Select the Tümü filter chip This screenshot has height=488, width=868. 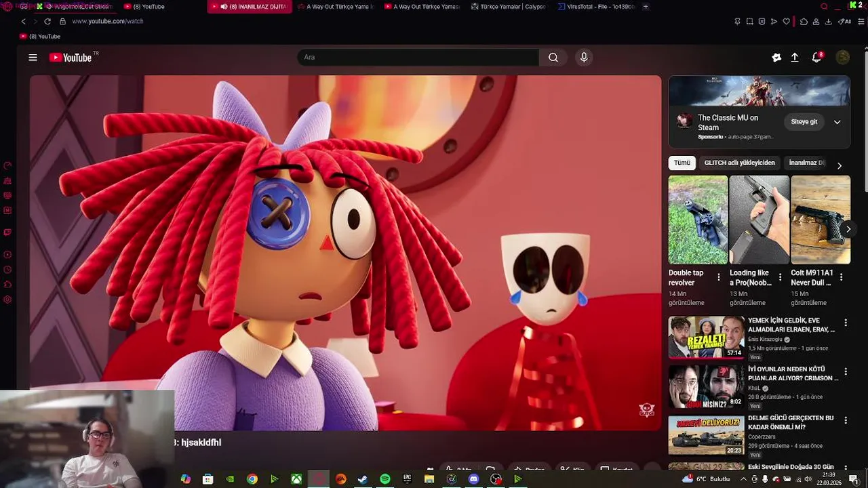(x=682, y=163)
